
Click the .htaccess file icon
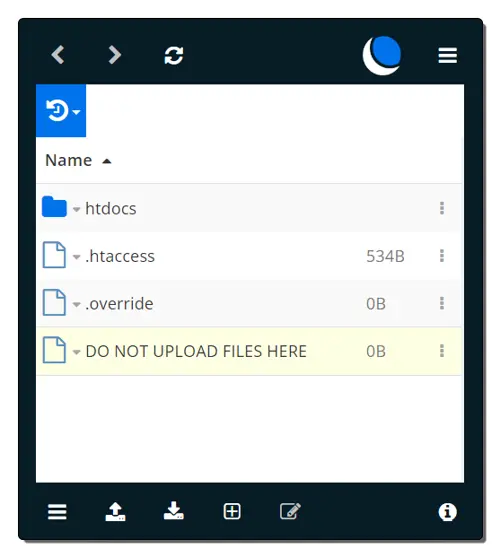[54, 255]
